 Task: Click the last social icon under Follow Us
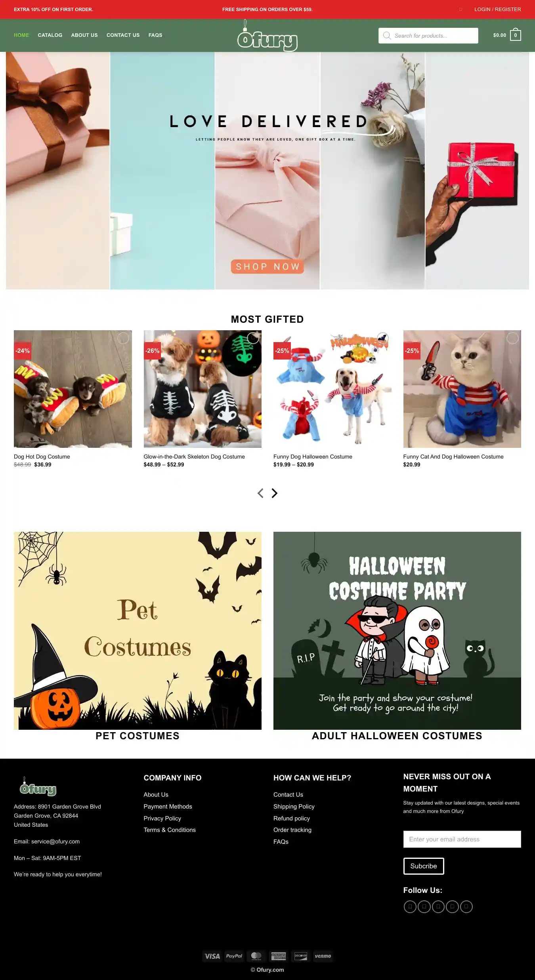point(466,906)
